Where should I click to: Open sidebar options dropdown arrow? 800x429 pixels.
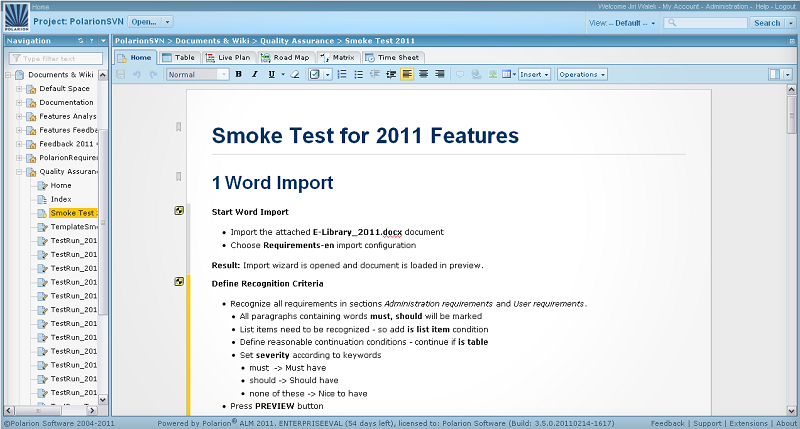pos(788,74)
